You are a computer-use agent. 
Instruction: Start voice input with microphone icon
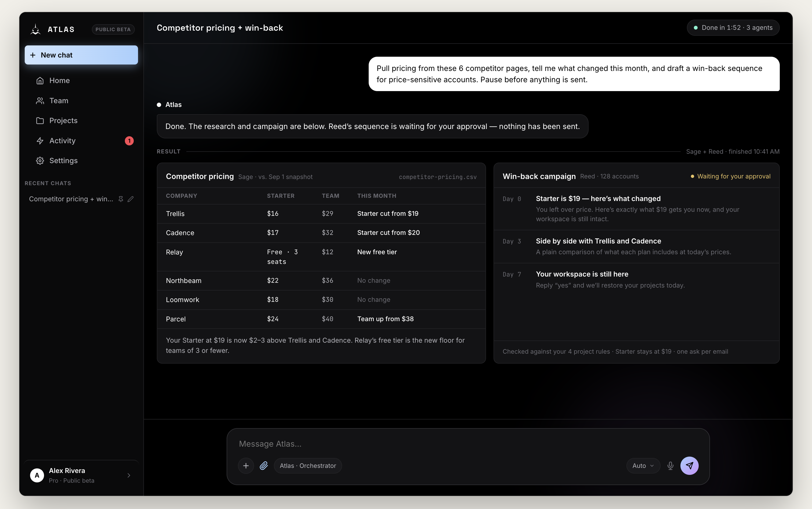(670, 465)
